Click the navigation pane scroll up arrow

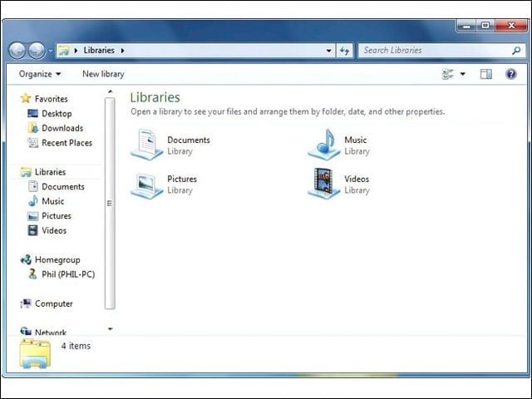pos(110,91)
